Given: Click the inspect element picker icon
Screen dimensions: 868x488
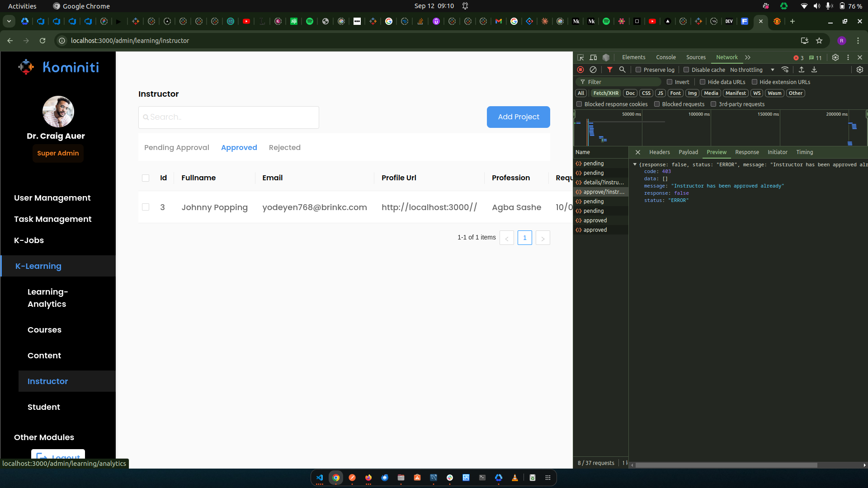Looking at the screenshot, I should [581, 57].
